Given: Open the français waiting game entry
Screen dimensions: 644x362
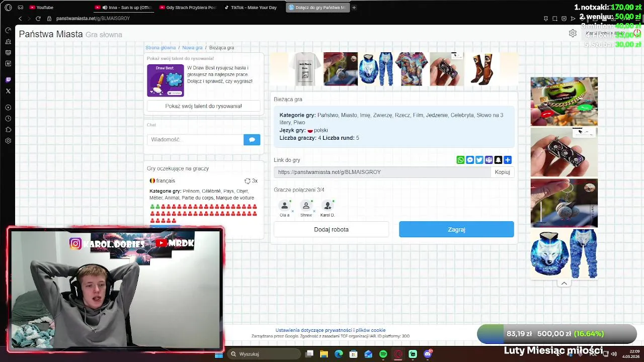Looking at the screenshot, I should pos(162,181).
